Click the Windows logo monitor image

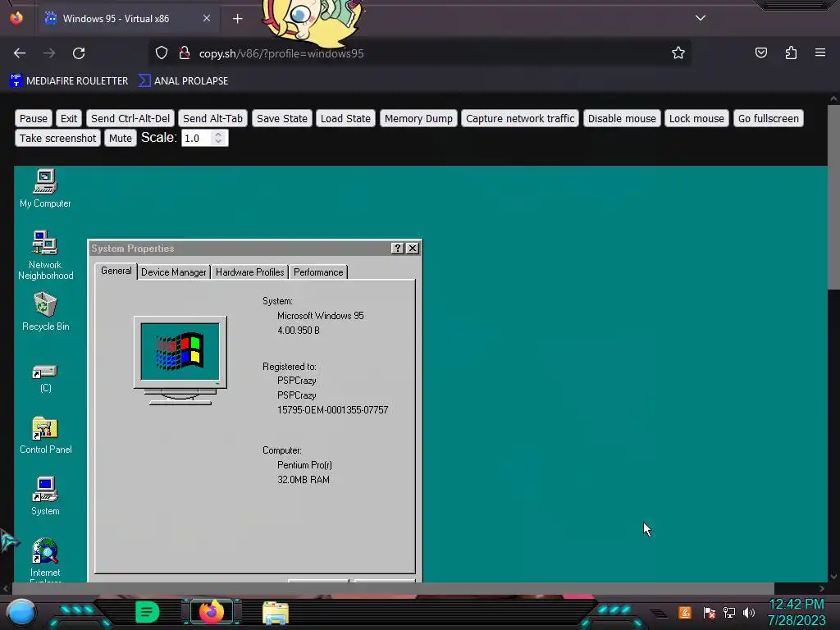point(180,360)
